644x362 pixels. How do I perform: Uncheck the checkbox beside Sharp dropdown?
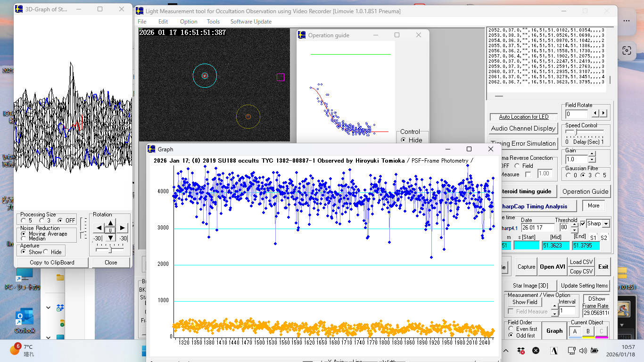[583, 223]
